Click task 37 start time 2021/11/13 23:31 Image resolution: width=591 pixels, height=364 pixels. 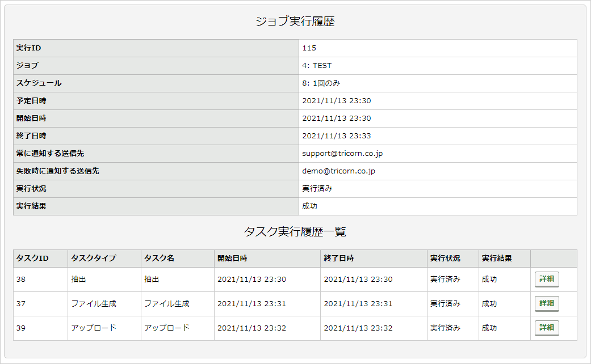click(x=252, y=304)
